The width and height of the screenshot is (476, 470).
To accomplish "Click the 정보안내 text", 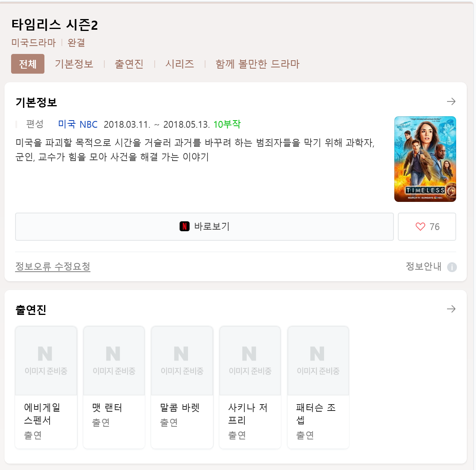I will tap(424, 266).
